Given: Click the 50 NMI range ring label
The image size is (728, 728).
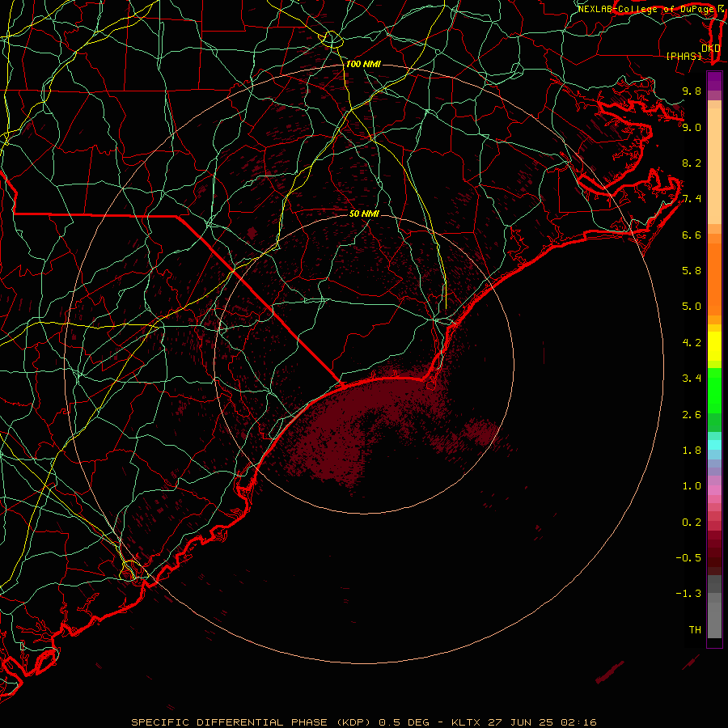Looking at the screenshot, I should 364,214.
